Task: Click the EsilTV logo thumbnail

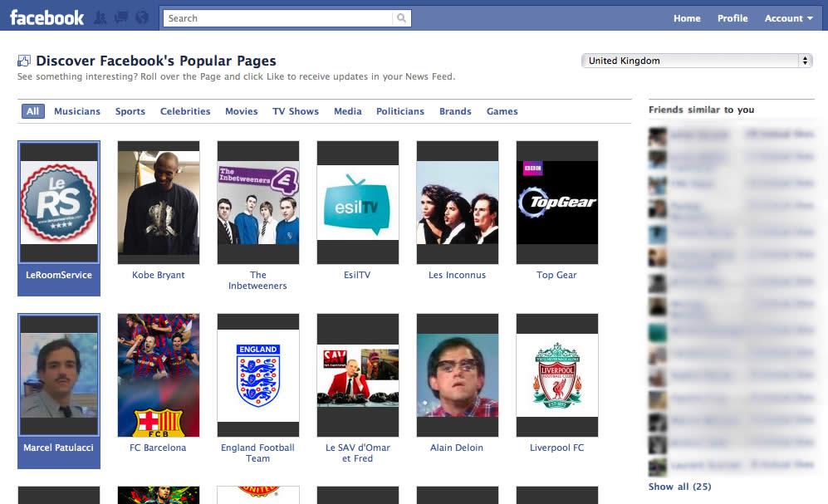Action: tap(358, 202)
